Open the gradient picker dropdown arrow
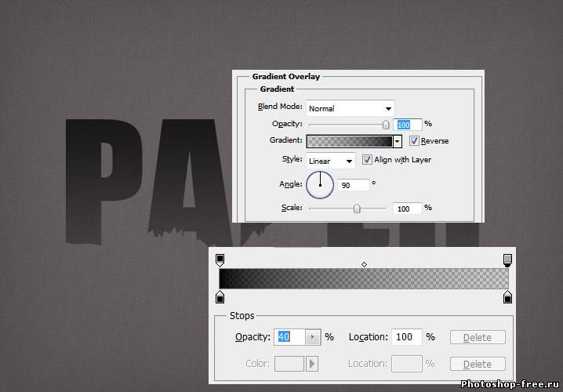The height and width of the screenshot is (392, 563). click(398, 141)
